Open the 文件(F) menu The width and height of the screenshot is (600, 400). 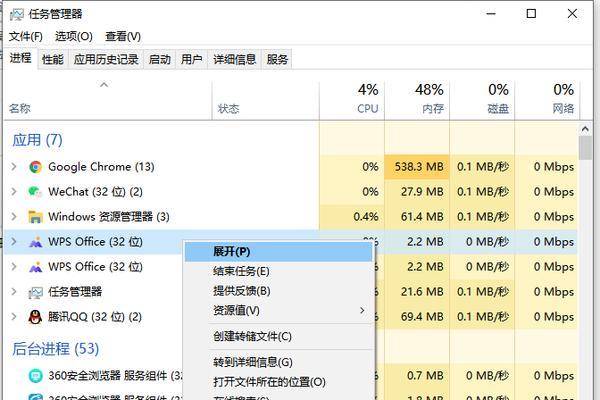tap(26, 37)
